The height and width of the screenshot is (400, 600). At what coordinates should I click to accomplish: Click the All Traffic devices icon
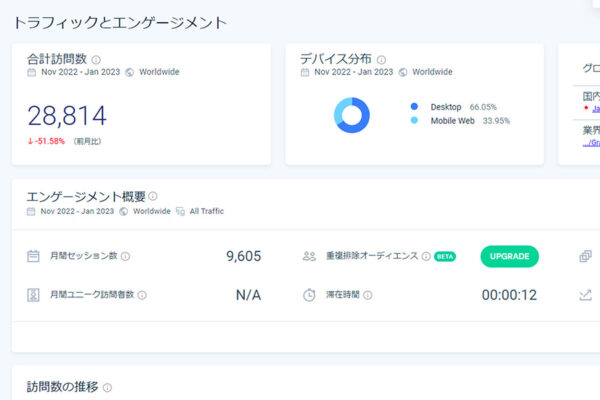pyautogui.click(x=180, y=211)
